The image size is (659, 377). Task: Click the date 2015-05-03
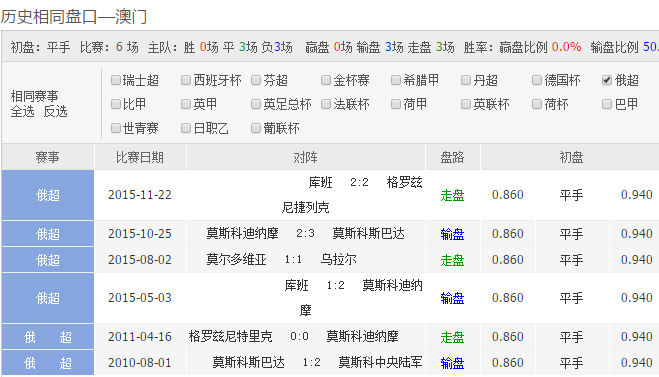140,298
